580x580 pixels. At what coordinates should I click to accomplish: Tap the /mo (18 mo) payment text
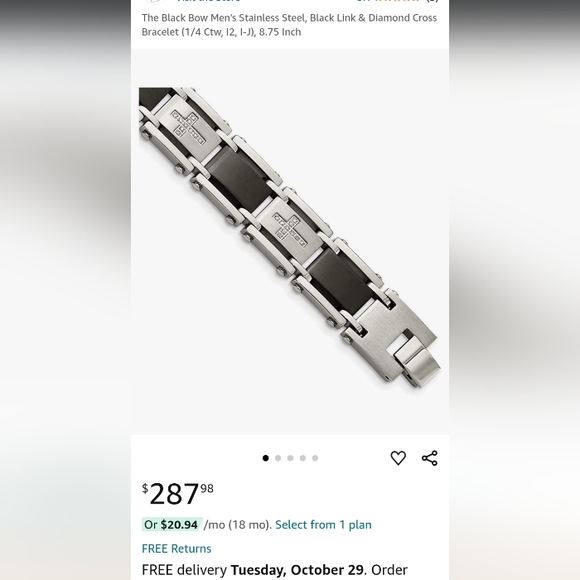(238, 525)
